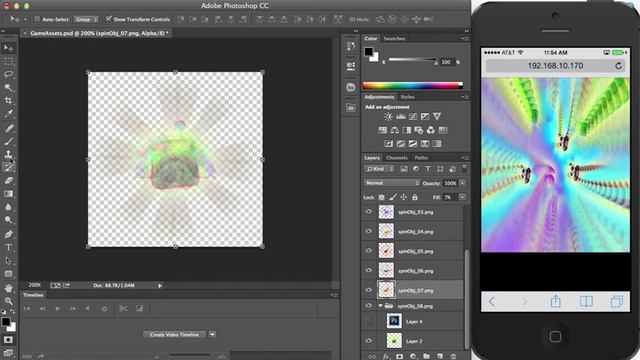
Task: Select the Pen tool
Action: point(8,234)
